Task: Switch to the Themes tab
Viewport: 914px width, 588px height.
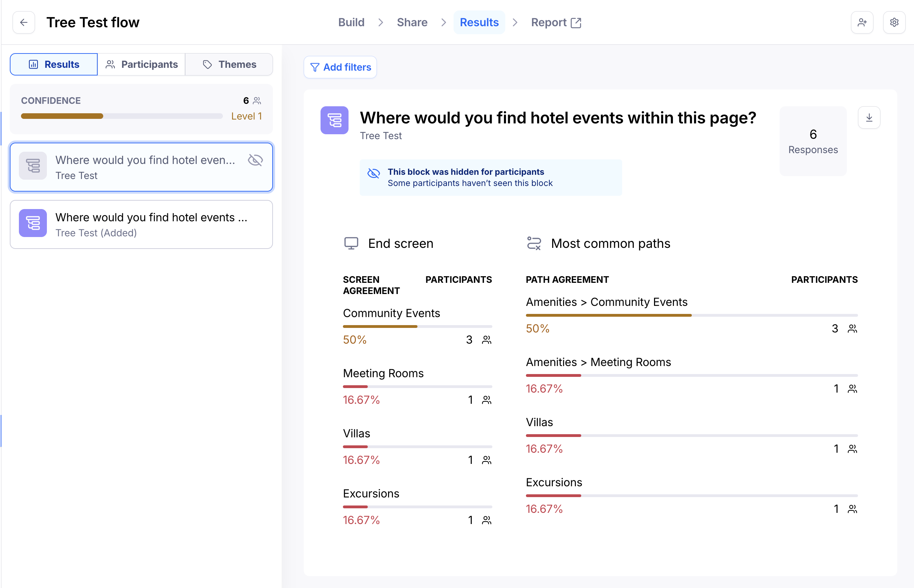Action: point(229,64)
